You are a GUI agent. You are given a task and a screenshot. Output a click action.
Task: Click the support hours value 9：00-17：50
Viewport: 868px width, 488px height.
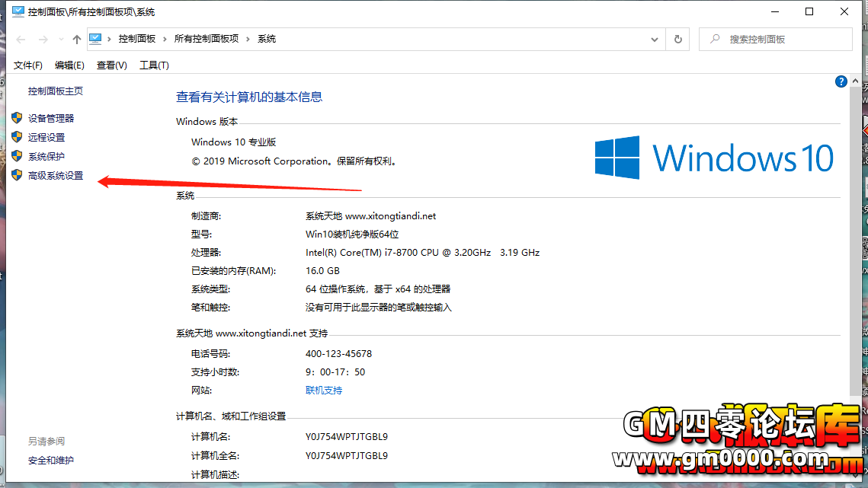[335, 372]
